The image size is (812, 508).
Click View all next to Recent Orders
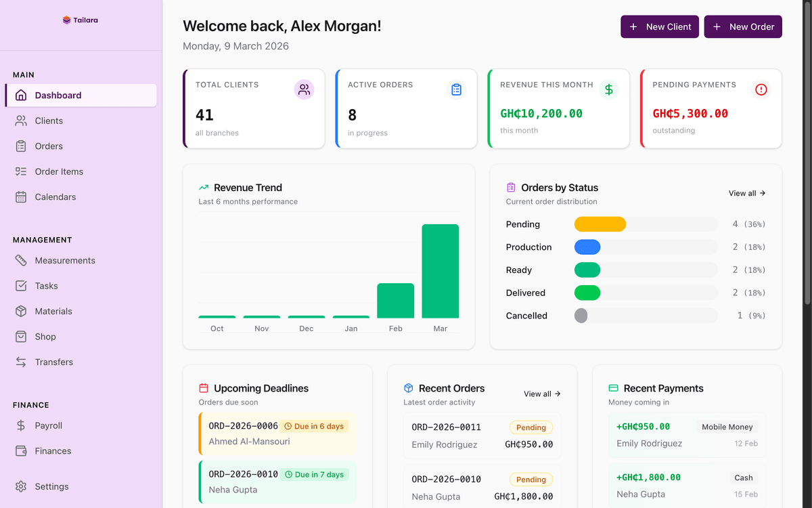pos(541,394)
